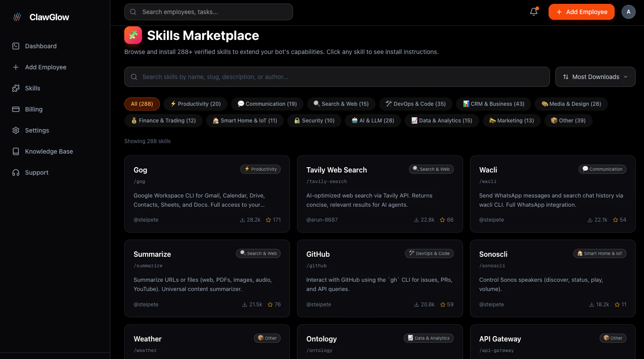Open the Most Downloads sort dropdown
This screenshot has height=359, width=644.
point(595,77)
